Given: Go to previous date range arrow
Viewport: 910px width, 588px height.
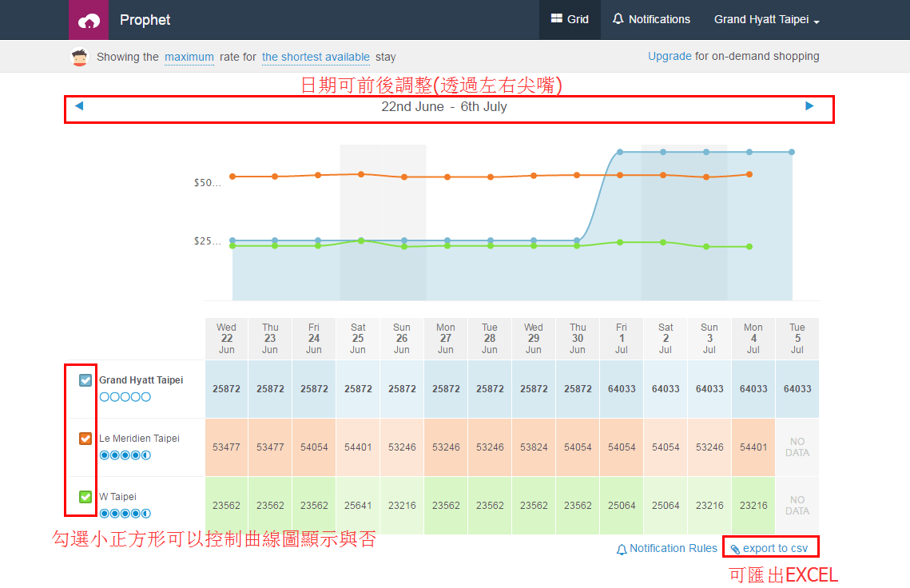Looking at the screenshot, I should coord(80,105).
